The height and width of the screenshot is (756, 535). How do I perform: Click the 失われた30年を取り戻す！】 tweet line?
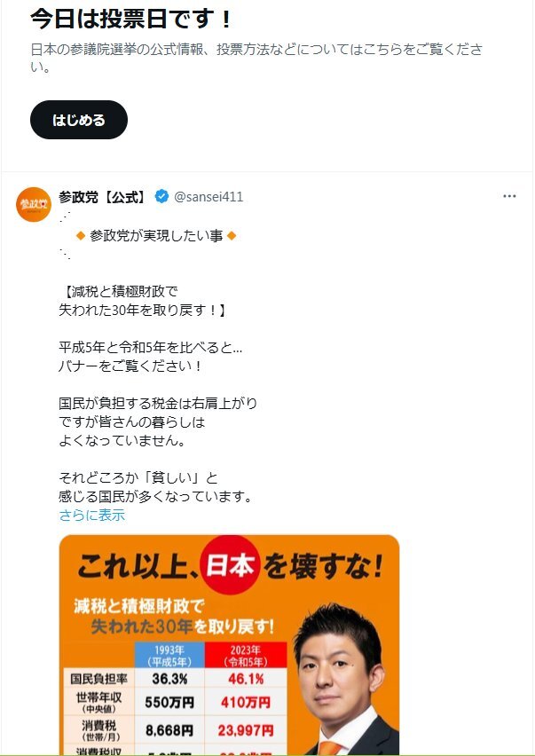tap(142, 310)
